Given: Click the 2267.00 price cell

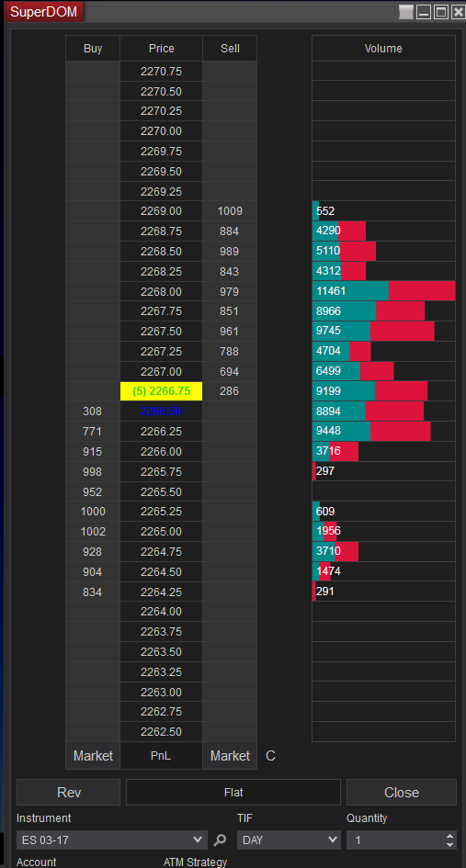Looking at the screenshot, I should tap(161, 371).
